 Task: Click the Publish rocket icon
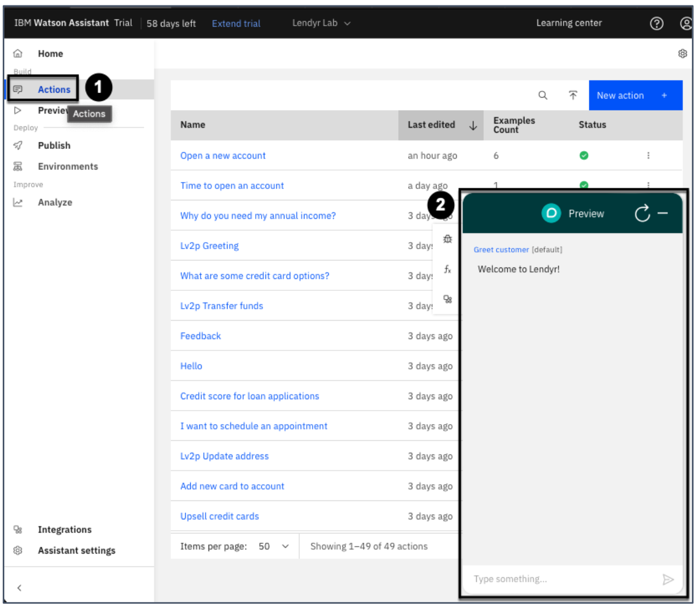point(18,145)
